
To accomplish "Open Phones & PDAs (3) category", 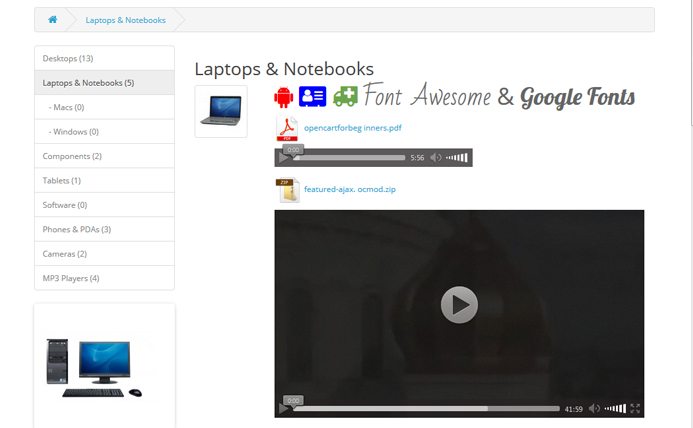I will pos(104,229).
